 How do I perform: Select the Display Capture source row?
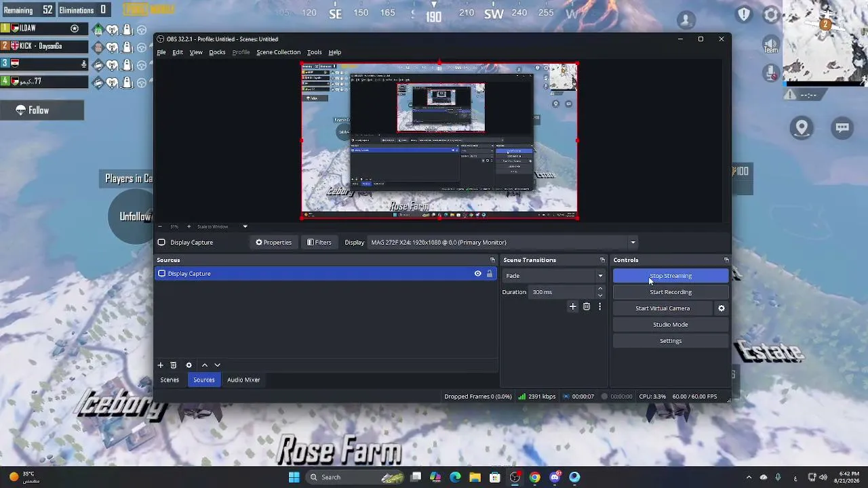(x=325, y=274)
